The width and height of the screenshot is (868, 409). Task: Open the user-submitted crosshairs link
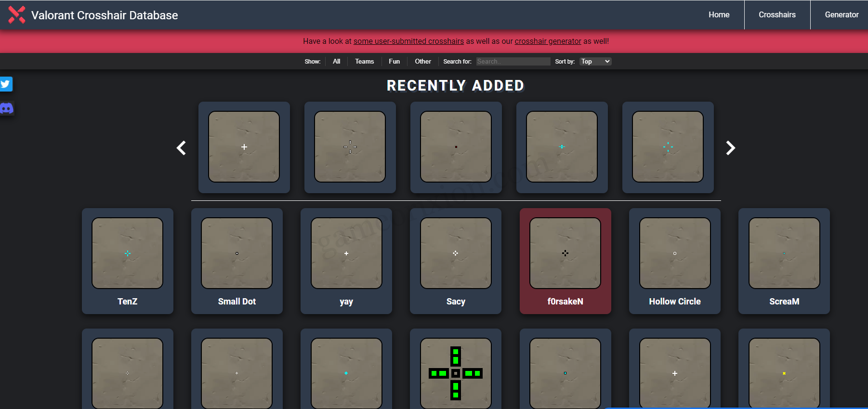click(408, 41)
